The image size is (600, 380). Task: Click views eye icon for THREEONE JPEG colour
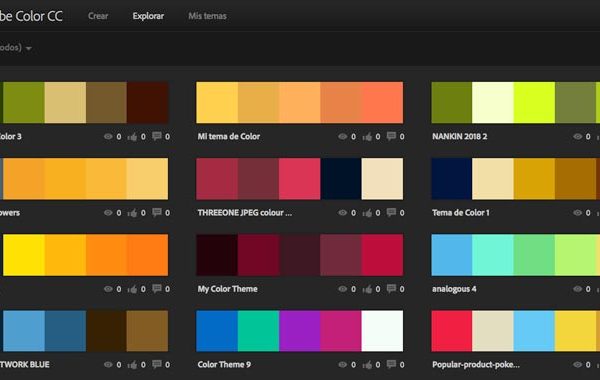(342, 213)
